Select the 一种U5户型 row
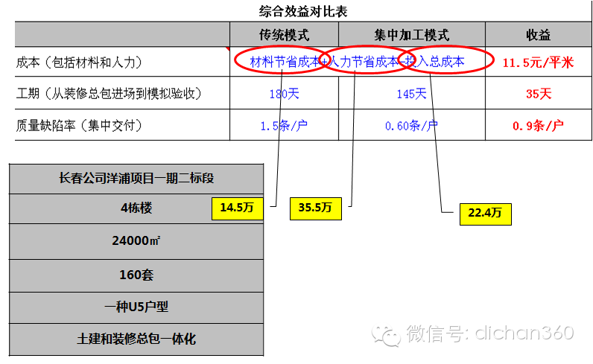593x364 pixels. [136, 307]
